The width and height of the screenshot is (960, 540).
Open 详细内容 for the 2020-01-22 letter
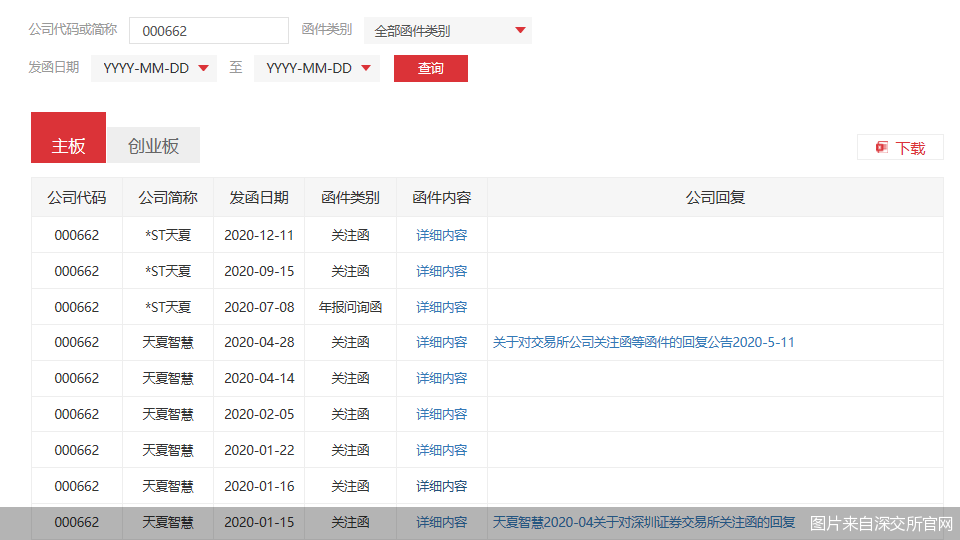441,450
